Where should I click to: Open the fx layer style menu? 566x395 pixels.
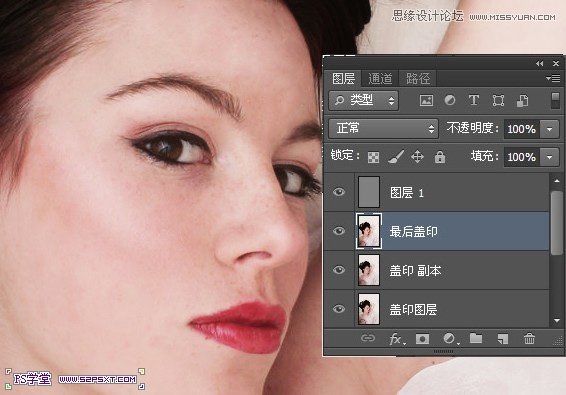pyautogui.click(x=397, y=339)
